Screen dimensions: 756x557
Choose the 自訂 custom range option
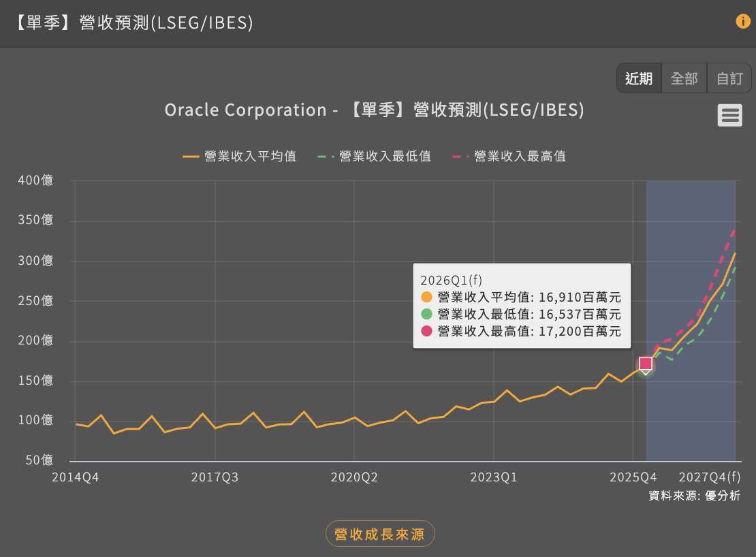coord(729,78)
